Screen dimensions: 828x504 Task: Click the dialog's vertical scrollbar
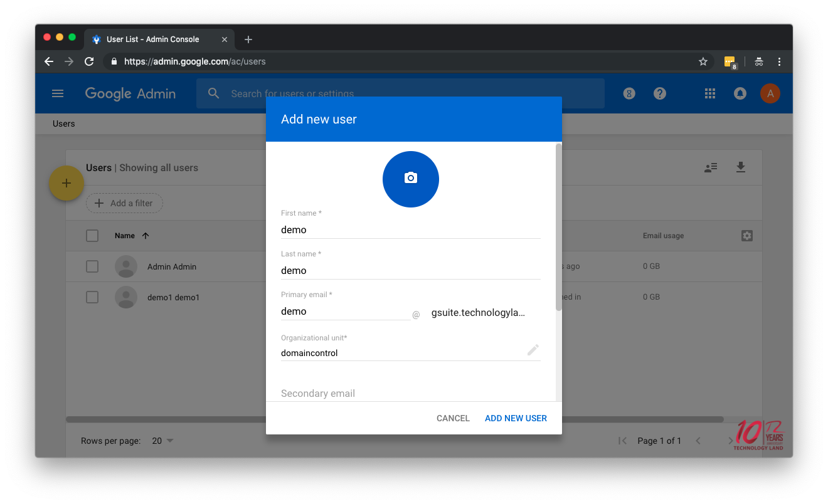pyautogui.click(x=558, y=227)
